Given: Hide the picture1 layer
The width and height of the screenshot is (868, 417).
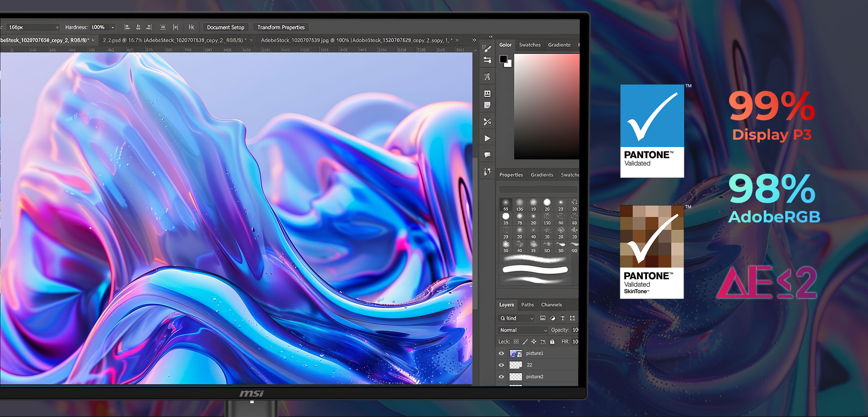Looking at the screenshot, I should click(x=501, y=353).
